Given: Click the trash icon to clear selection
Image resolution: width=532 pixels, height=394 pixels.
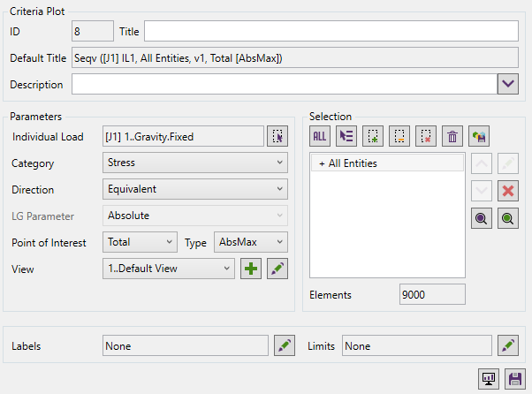Looking at the screenshot, I should coord(452,136).
